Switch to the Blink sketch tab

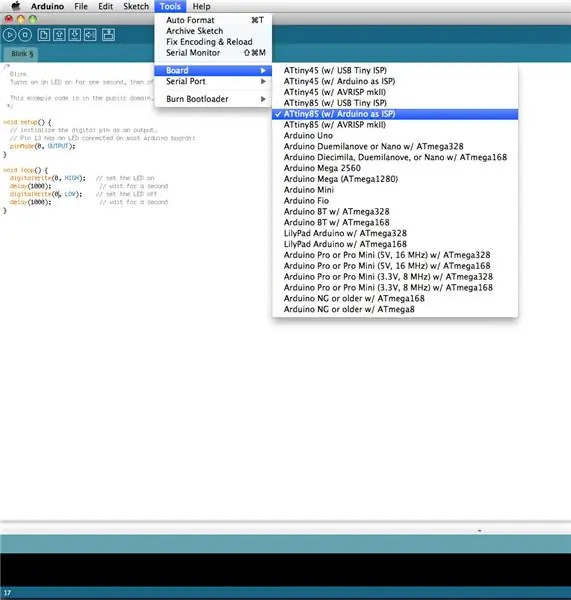click(22, 54)
